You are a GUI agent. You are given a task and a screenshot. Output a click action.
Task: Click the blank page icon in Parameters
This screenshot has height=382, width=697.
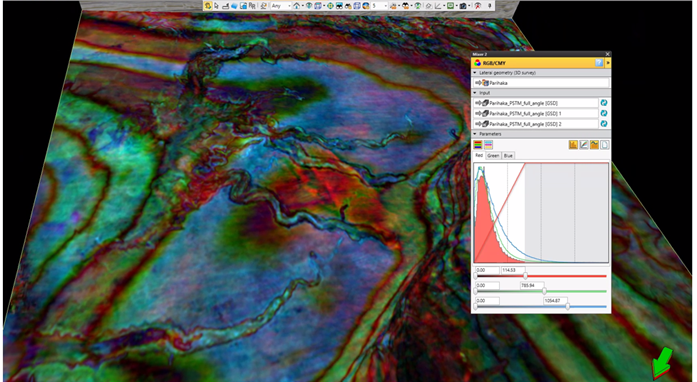[x=605, y=145]
